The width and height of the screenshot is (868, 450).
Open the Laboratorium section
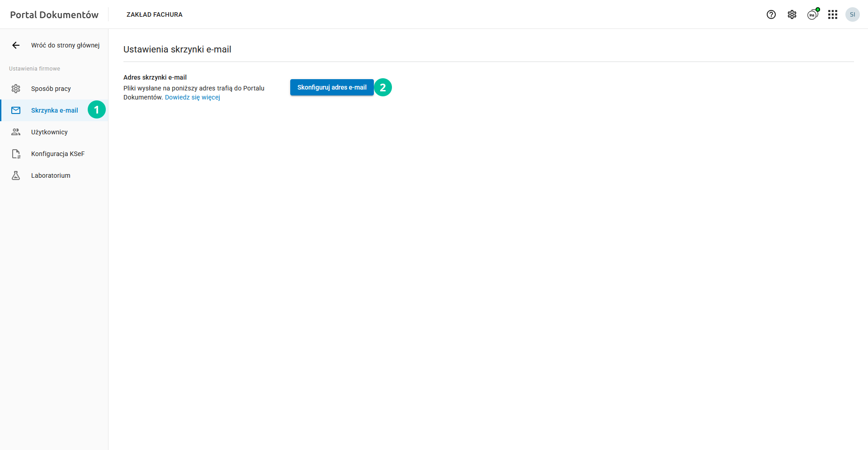[51, 175]
